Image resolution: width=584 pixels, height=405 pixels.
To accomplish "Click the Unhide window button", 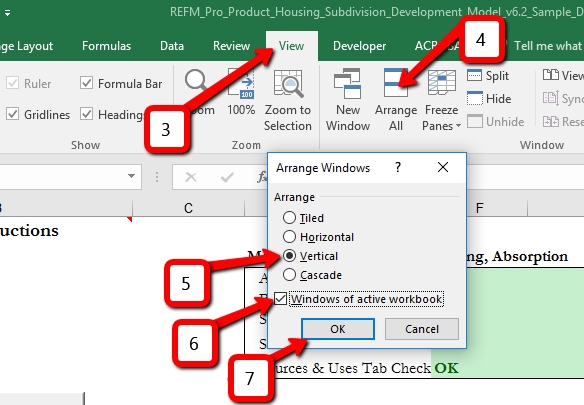I will tap(495, 121).
